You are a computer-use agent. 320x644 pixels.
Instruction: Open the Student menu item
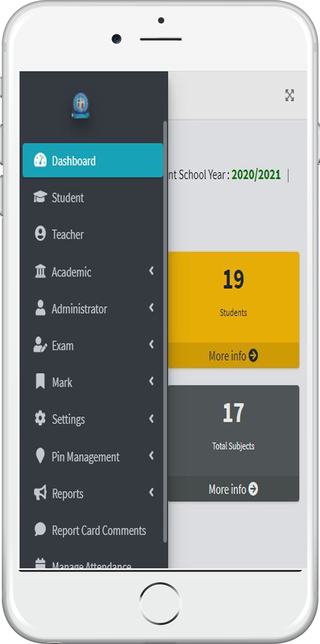[x=68, y=198]
